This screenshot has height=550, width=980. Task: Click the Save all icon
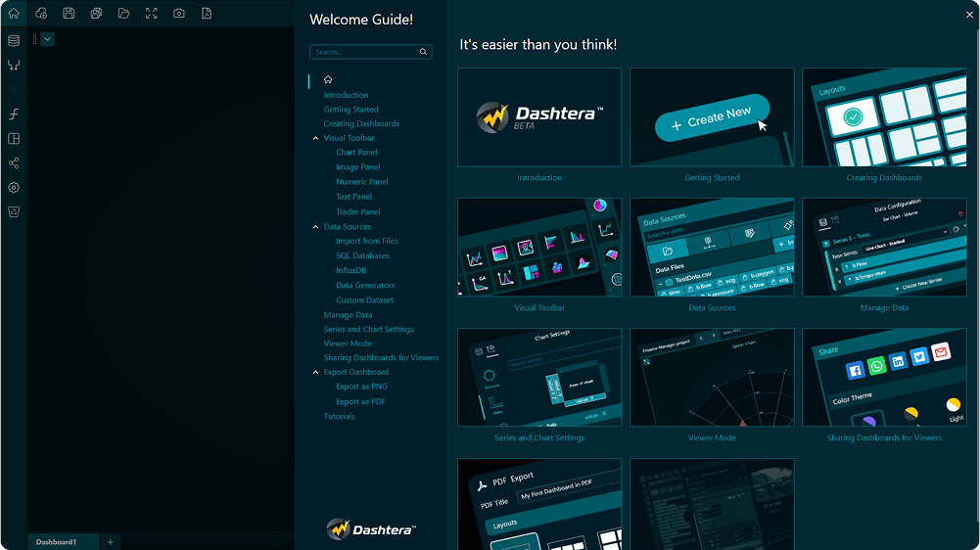96,13
